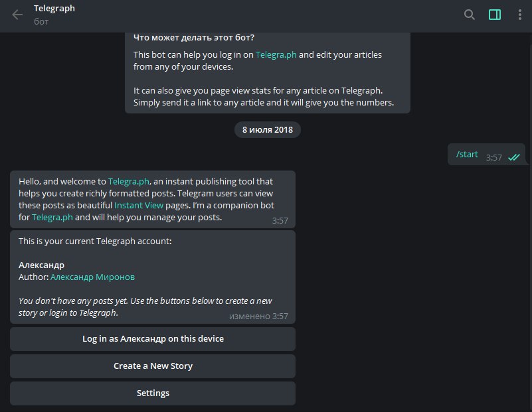Viewport: 532px width, 412px height.
Task: Click Log in as Александр on this device
Action: coord(153,339)
